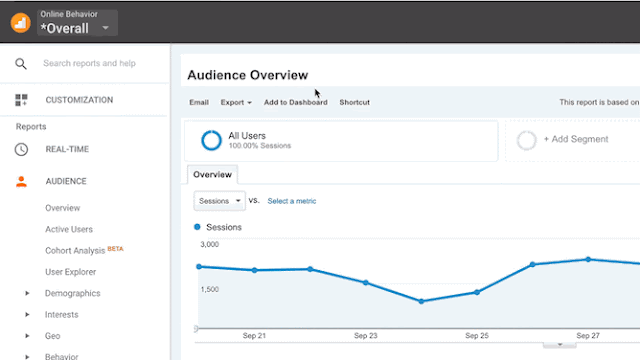The width and height of the screenshot is (640, 360).
Task: Click the search magnifier icon
Action: pyautogui.click(x=21, y=64)
